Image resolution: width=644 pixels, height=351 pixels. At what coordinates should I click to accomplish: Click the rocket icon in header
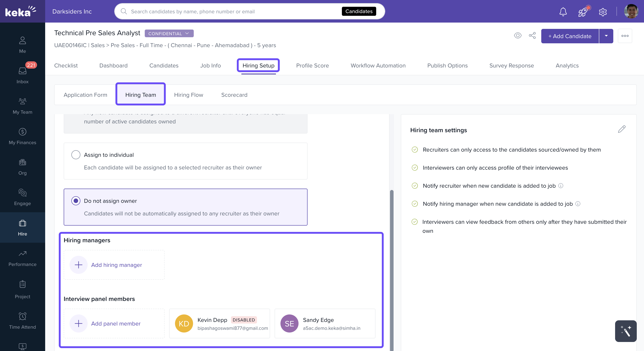[583, 12]
